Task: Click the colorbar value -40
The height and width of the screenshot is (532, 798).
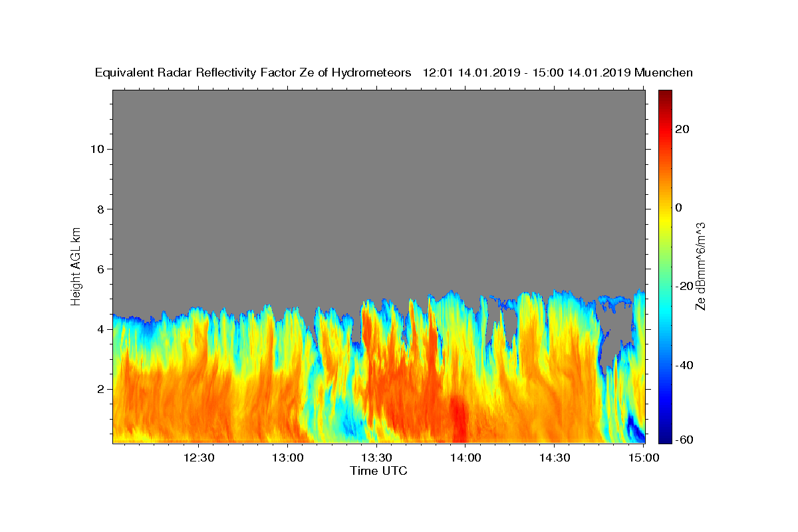Action: (684, 365)
